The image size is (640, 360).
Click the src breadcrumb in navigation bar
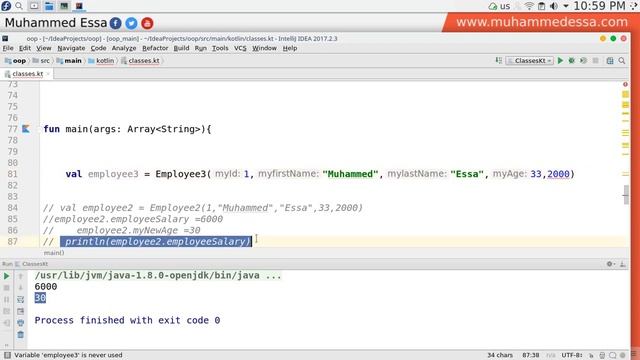coord(41,60)
